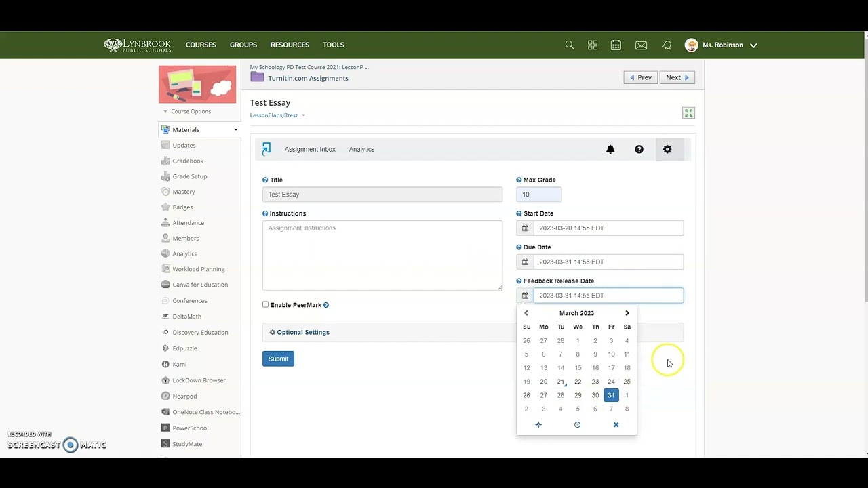This screenshot has height=488, width=868.
Task: Click the Submit button
Action: click(278, 359)
